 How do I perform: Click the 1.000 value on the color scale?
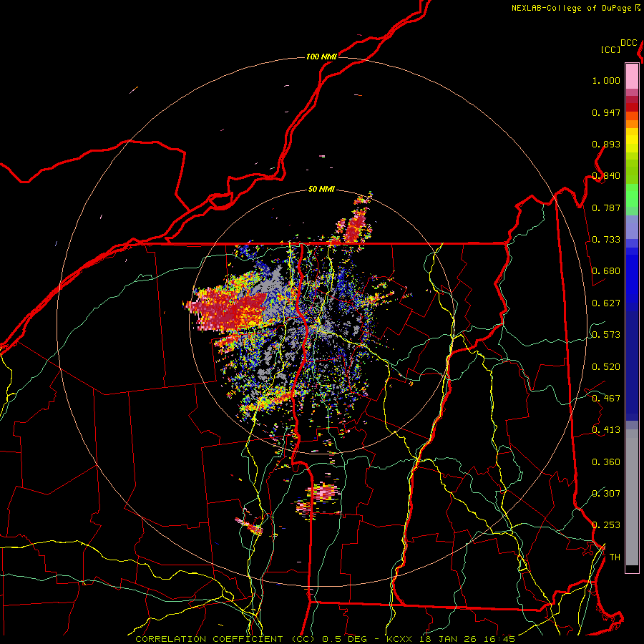pyautogui.click(x=606, y=80)
